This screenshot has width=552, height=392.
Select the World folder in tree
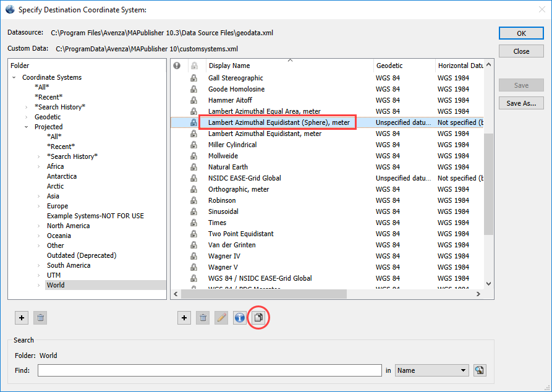coord(56,285)
